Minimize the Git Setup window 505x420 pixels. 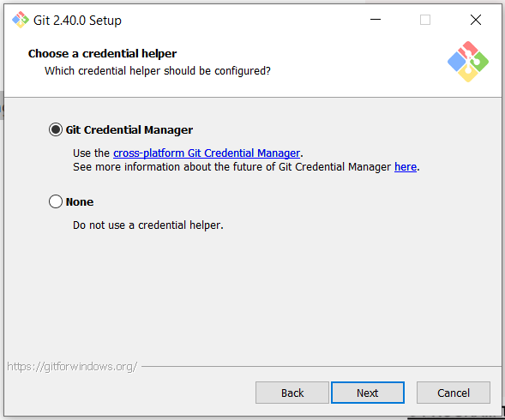[x=376, y=20]
